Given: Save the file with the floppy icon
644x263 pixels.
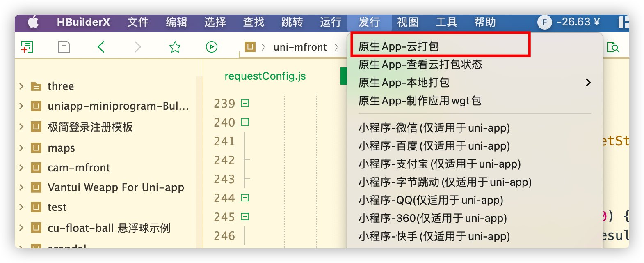Looking at the screenshot, I should tap(64, 47).
